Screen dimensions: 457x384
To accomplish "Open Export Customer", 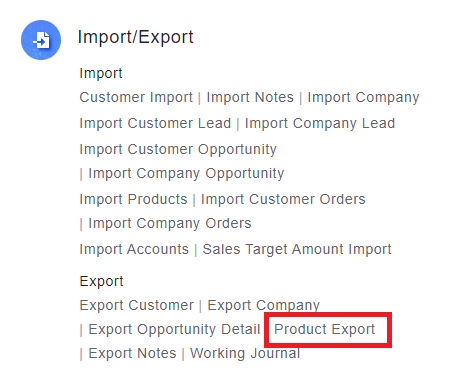I will (137, 305).
